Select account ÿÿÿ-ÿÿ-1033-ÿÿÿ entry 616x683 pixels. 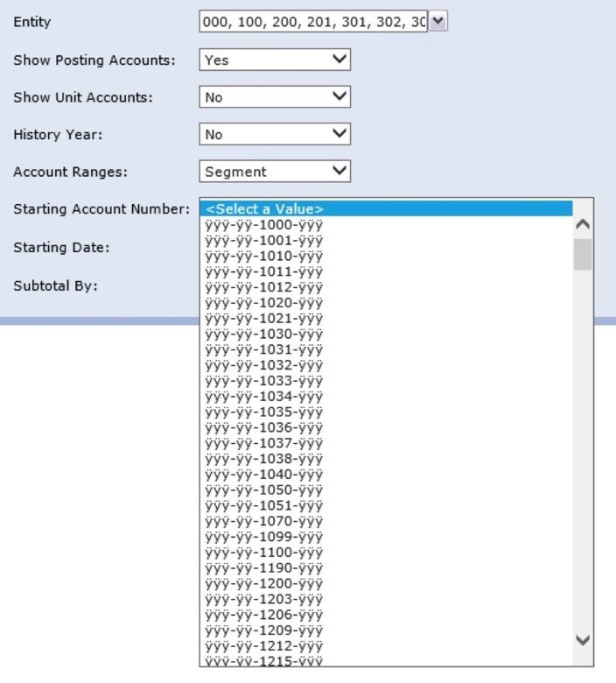pos(264,381)
